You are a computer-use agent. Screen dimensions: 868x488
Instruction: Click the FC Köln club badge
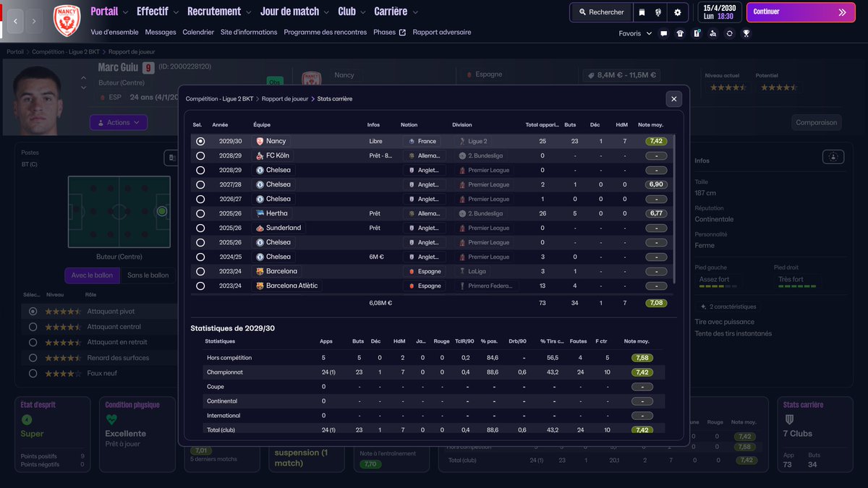[260, 155]
